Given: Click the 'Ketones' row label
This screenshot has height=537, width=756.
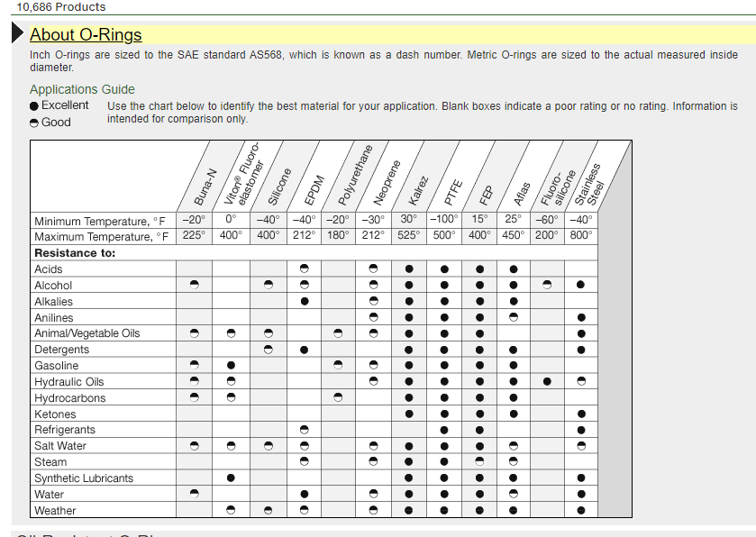Looking at the screenshot, I should pos(55,414).
